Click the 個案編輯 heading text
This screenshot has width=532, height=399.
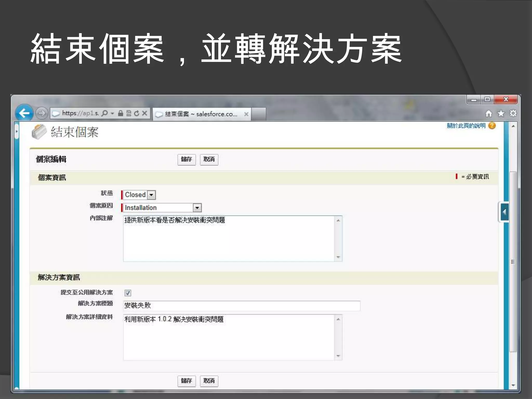click(x=51, y=159)
